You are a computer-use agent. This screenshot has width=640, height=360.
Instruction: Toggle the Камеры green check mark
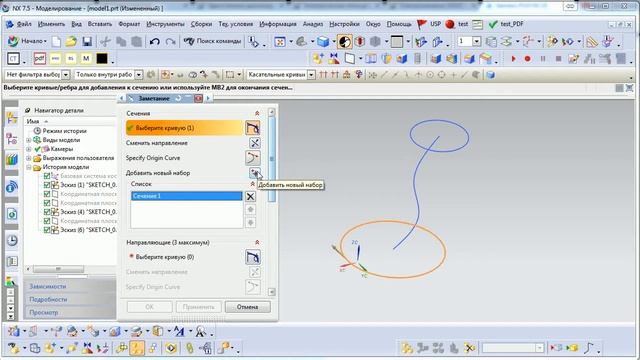[x=38, y=149]
